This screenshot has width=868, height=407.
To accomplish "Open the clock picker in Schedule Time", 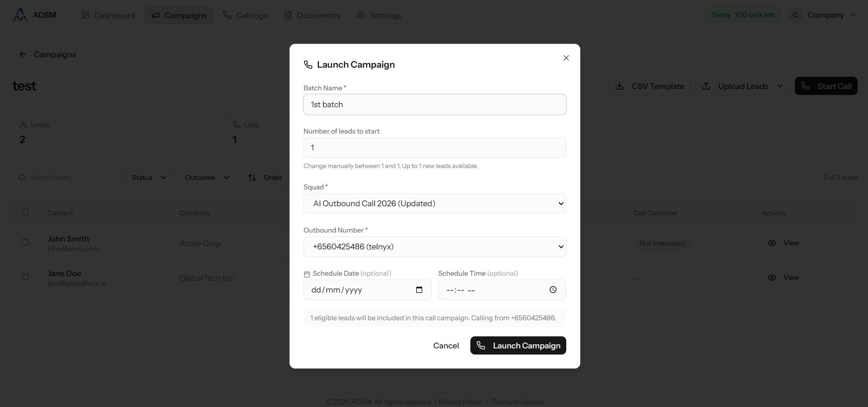I will point(553,290).
